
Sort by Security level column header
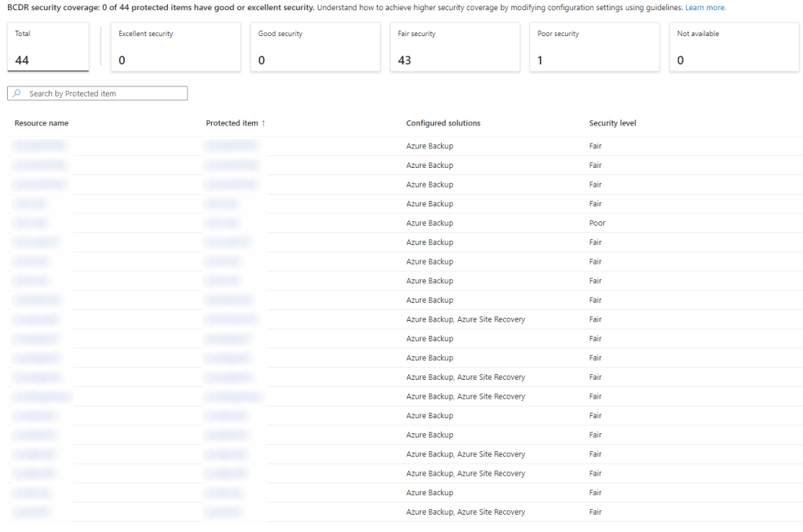pyautogui.click(x=612, y=123)
